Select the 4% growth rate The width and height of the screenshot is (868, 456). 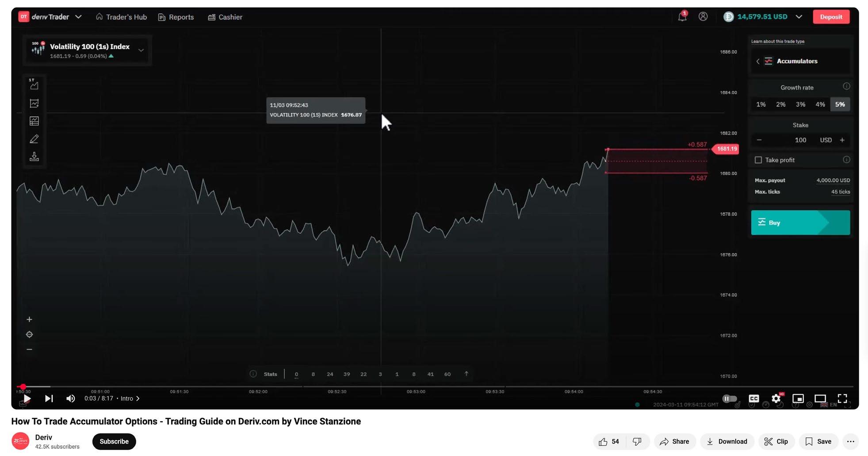(821, 104)
